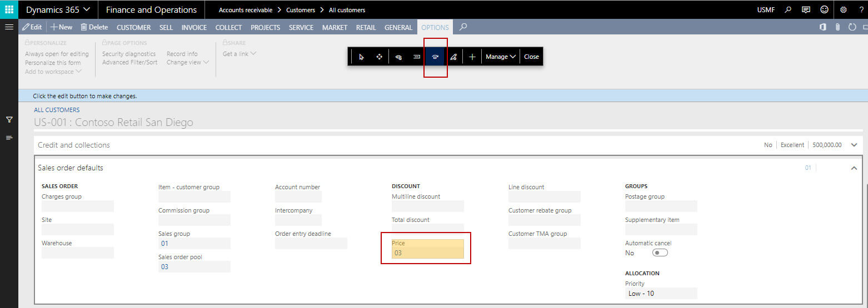868x308 pixels.
Task: Click the Order entry deadline field
Action: (x=311, y=244)
